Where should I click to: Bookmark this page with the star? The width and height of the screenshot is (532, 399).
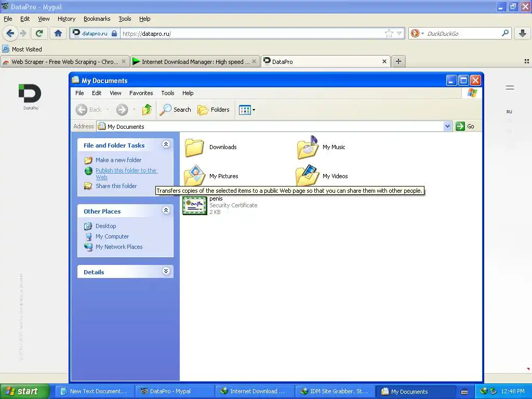click(389, 33)
